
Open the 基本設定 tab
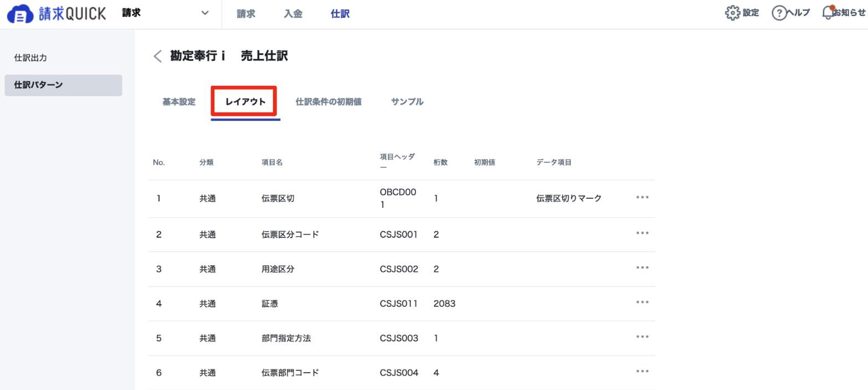(179, 102)
